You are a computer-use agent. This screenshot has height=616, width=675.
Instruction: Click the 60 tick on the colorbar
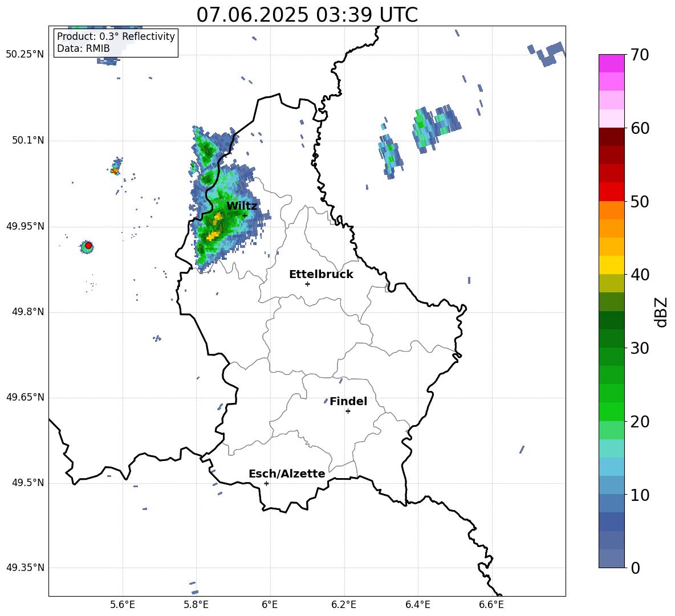[x=640, y=128]
